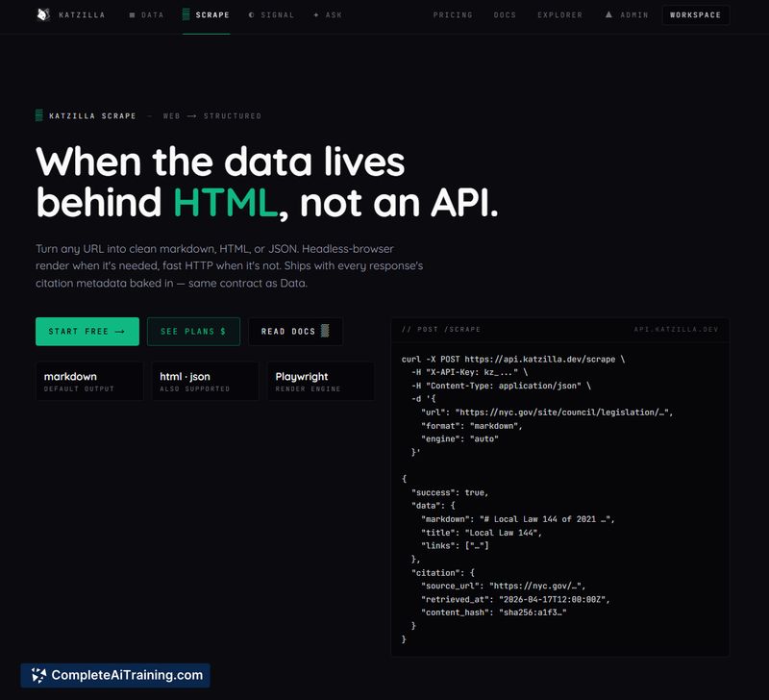Click the green HTML headline word
Screen dimensions: 769x700
[x=225, y=203]
